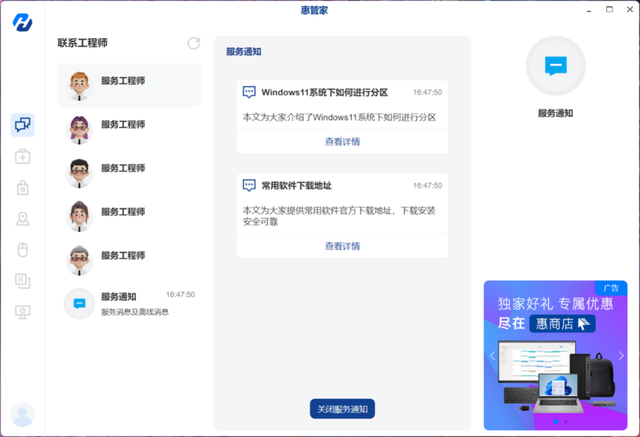
Task: Select the black-haired engineer with glasses
Action: point(129,173)
